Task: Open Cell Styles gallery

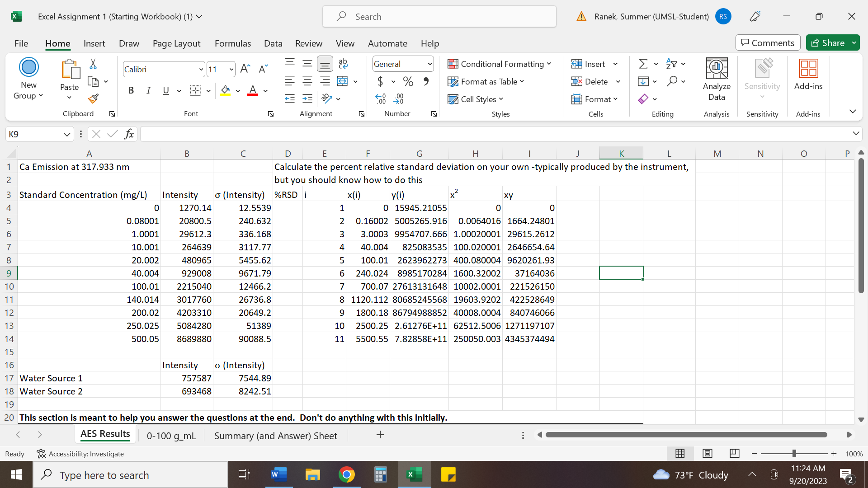Action: point(475,99)
